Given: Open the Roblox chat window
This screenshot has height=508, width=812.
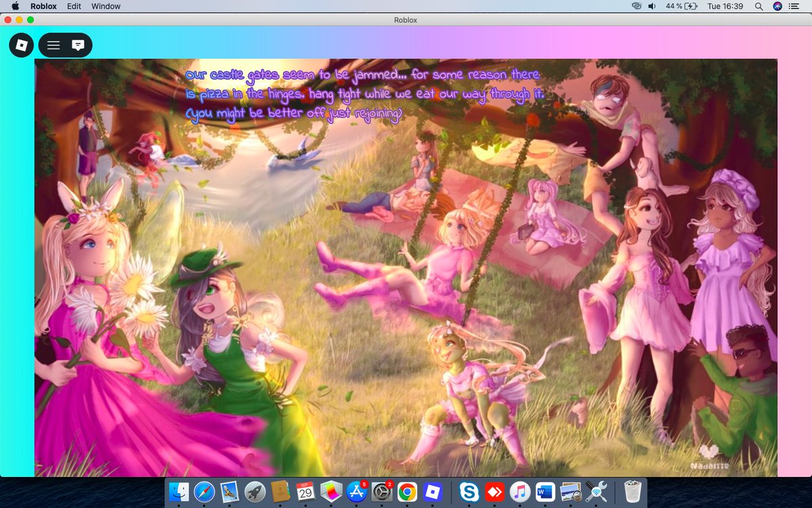Looking at the screenshot, I should tap(78, 45).
